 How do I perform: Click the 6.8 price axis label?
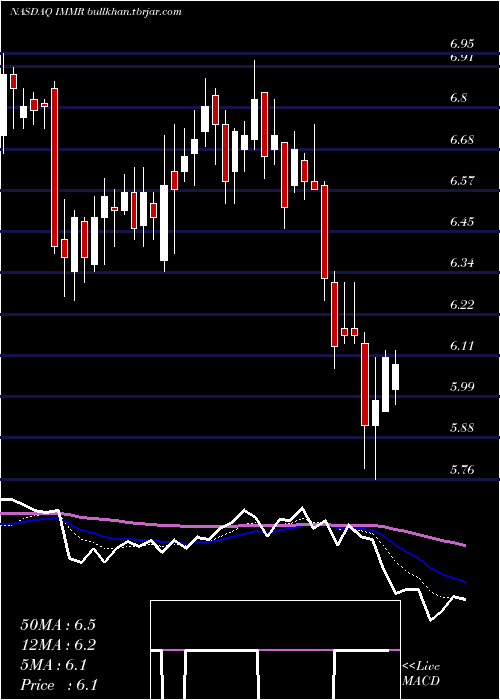coord(459,98)
